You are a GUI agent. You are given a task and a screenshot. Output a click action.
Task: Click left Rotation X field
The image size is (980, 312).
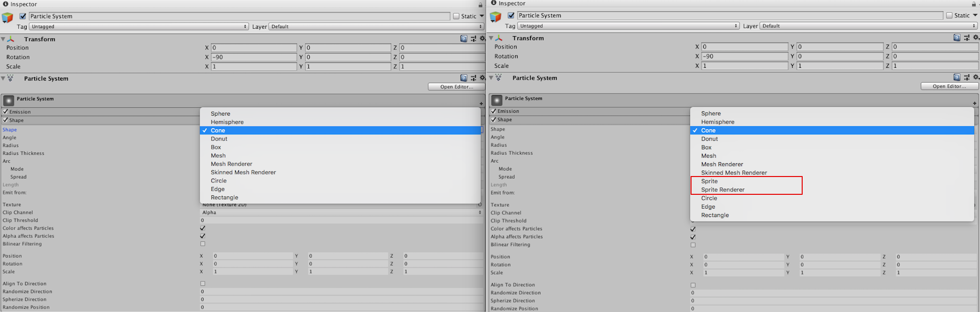tap(254, 57)
